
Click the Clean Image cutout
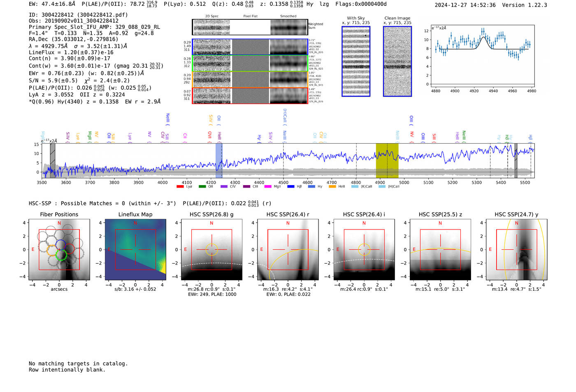[x=397, y=61]
